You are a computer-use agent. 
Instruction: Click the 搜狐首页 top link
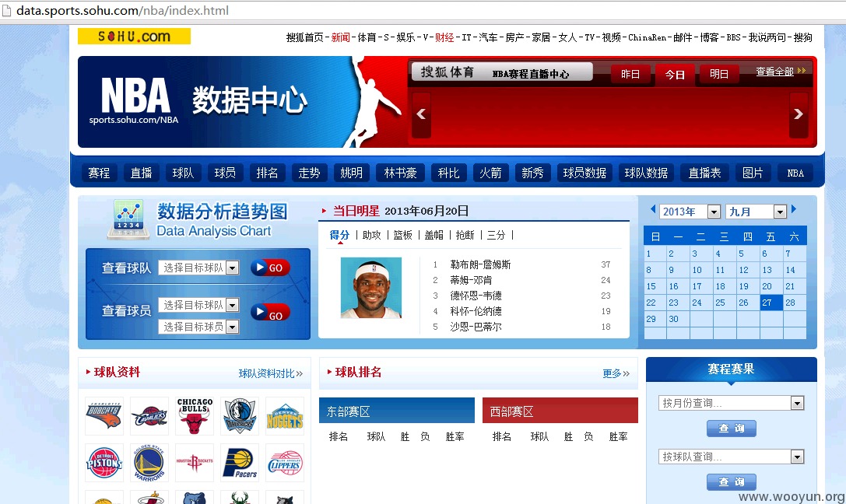coord(305,37)
